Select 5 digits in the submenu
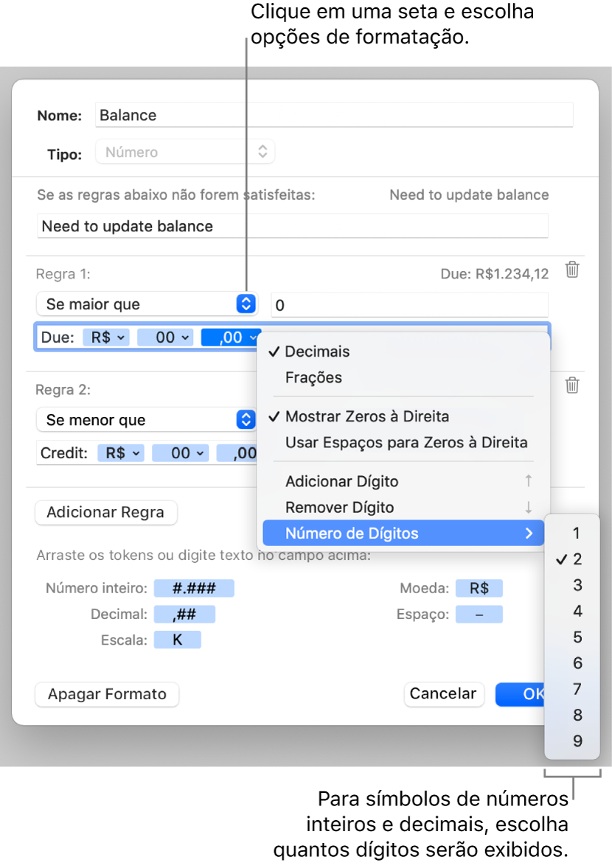Viewport: 612px width, 868px height. click(x=573, y=637)
